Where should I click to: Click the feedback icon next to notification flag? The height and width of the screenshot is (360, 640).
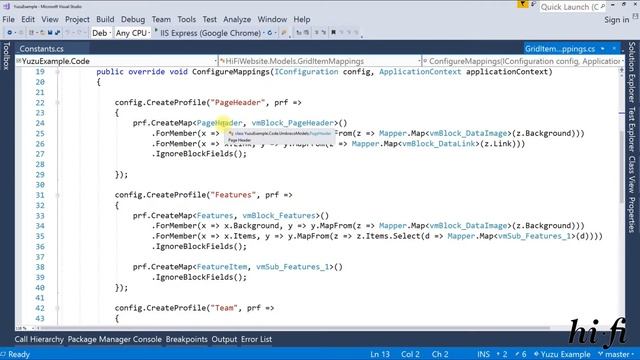pyautogui.click(x=533, y=4)
